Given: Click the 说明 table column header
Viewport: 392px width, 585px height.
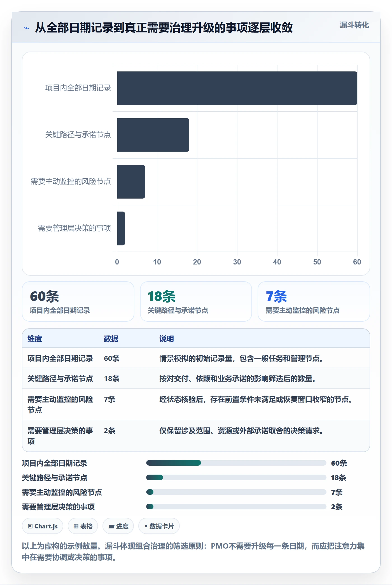Looking at the screenshot, I should click(167, 339).
